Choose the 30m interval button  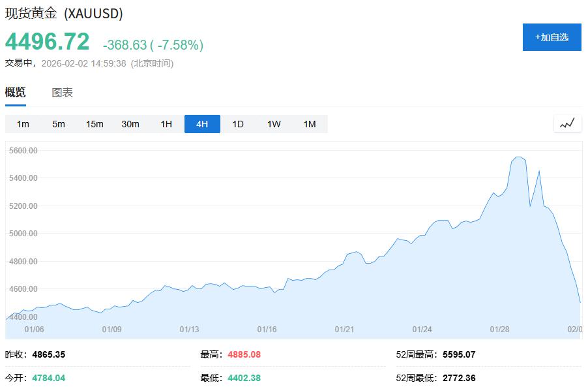[x=130, y=124]
